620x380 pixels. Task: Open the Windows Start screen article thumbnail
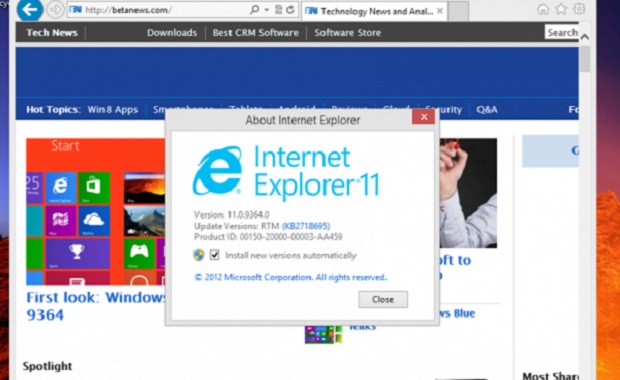pyautogui.click(x=96, y=212)
